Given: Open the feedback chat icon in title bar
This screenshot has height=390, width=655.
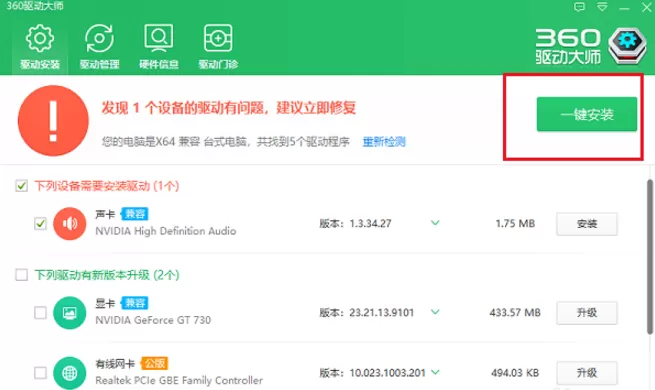Looking at the screenshot, I should click(579, 7).
